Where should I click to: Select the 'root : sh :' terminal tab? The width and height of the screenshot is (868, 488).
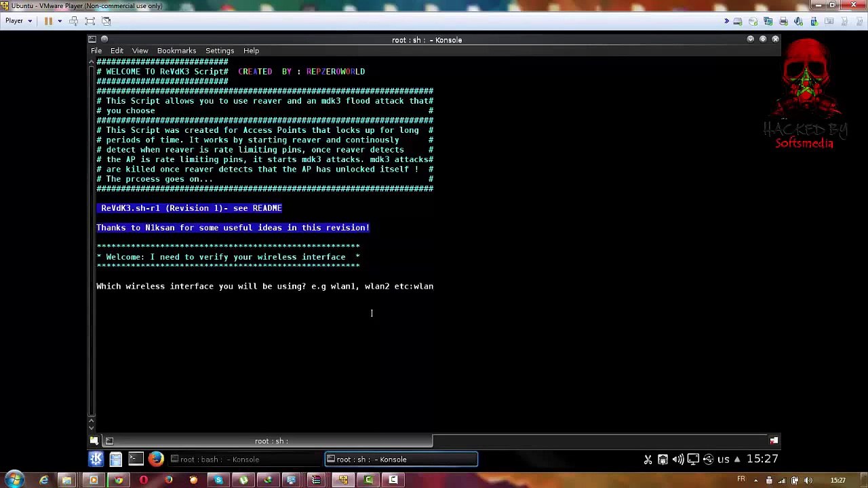271,441
